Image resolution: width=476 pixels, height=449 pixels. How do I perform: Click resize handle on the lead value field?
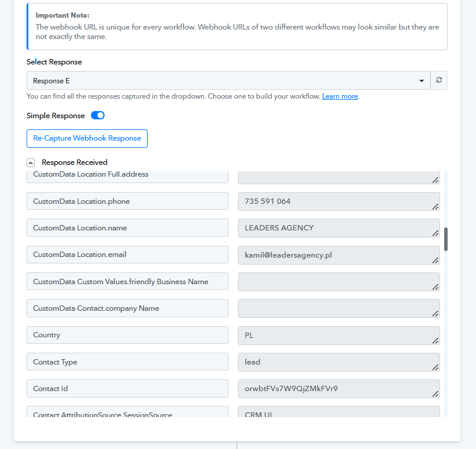435,367
